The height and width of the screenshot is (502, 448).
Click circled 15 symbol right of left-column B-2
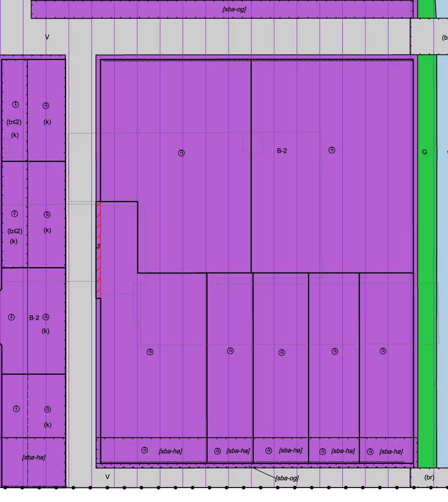pyautogui.click(x=46, y=318)
